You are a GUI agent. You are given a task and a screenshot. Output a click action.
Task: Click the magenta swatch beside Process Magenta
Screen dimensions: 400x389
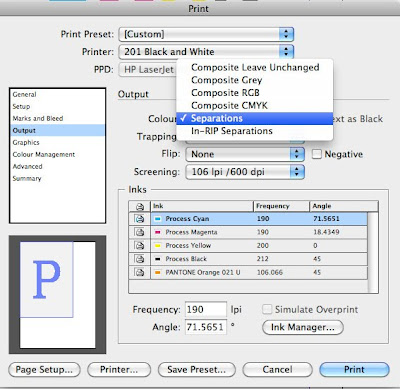pos(158,232)
